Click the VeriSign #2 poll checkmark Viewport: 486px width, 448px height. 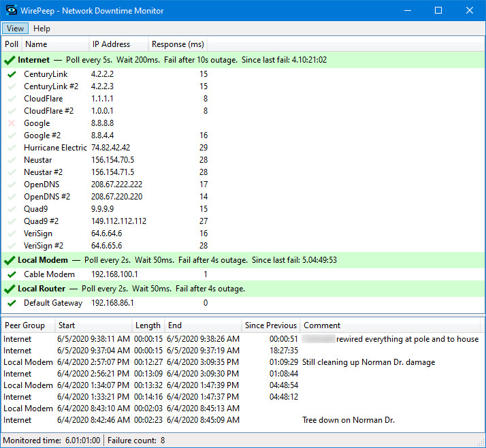coord(12,246)
